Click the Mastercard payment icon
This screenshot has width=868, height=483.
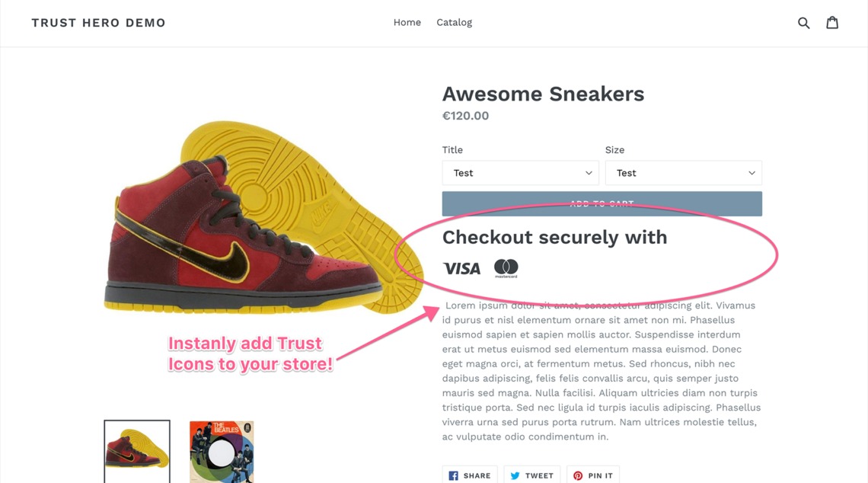[506, 267]
